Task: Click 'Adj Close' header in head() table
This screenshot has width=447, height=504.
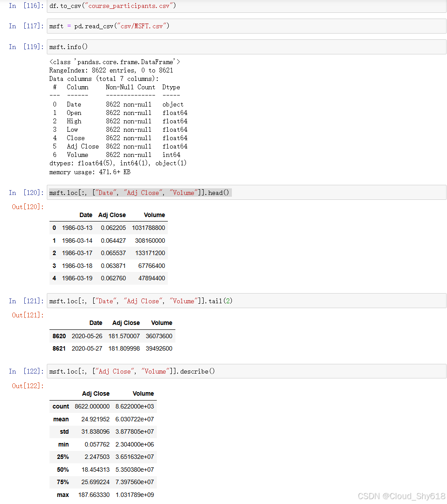Action: [112, 215]
